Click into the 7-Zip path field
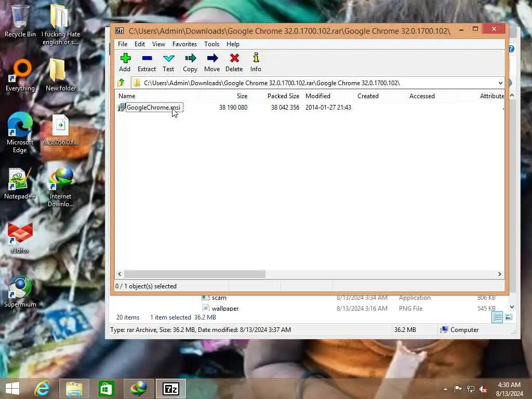532x399 pixels. coord(314,83)
